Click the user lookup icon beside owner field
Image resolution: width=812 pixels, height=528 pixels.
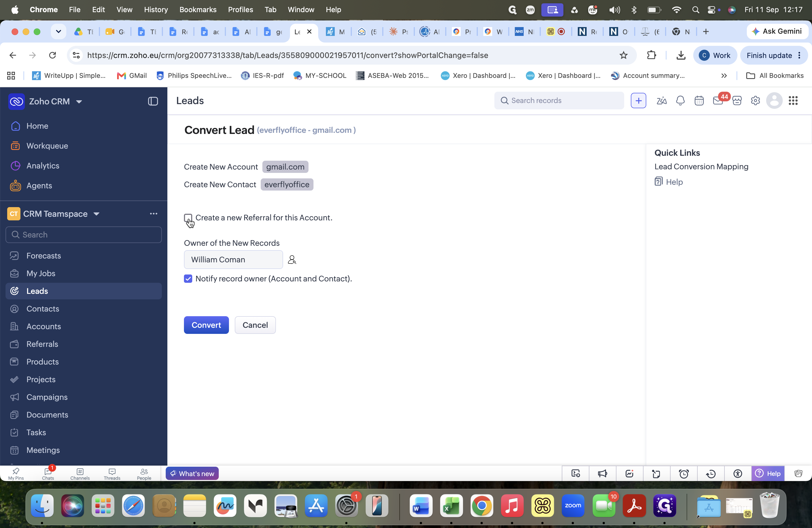pos(292,260)
